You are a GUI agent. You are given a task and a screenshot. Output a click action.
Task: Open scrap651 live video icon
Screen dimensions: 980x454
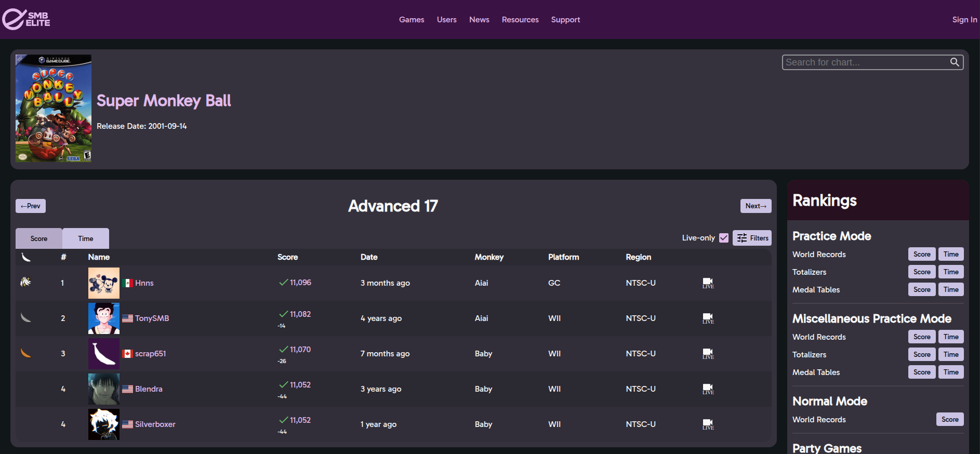tap(708, 354)
